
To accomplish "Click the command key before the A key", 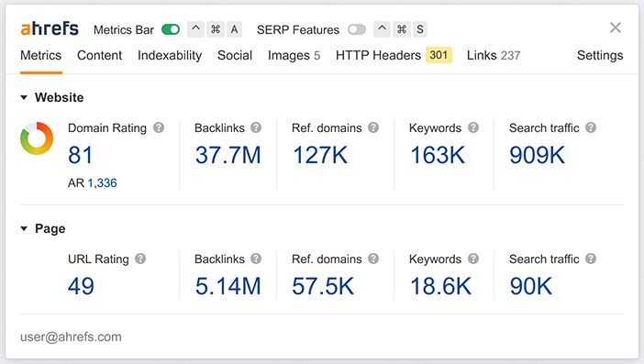I will click(216, 29).
